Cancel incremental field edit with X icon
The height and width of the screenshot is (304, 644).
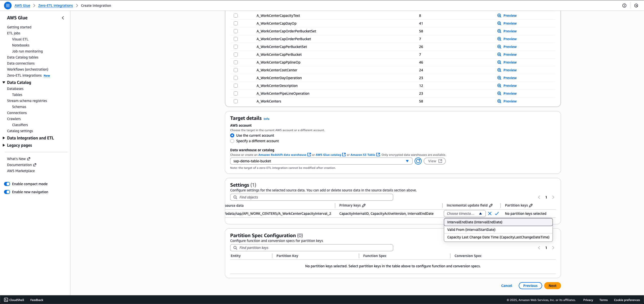tap(490, 214)
